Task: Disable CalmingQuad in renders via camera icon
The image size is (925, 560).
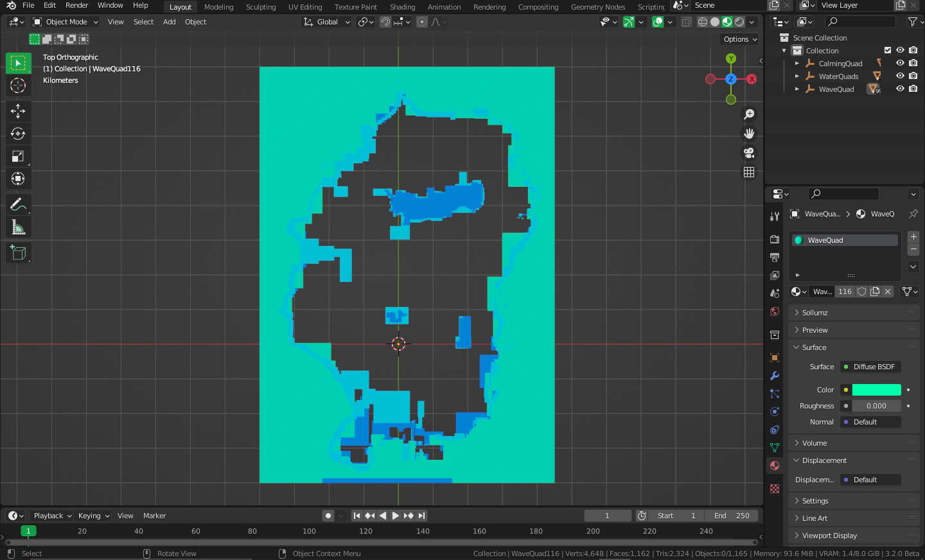Action: click(913, 63)
